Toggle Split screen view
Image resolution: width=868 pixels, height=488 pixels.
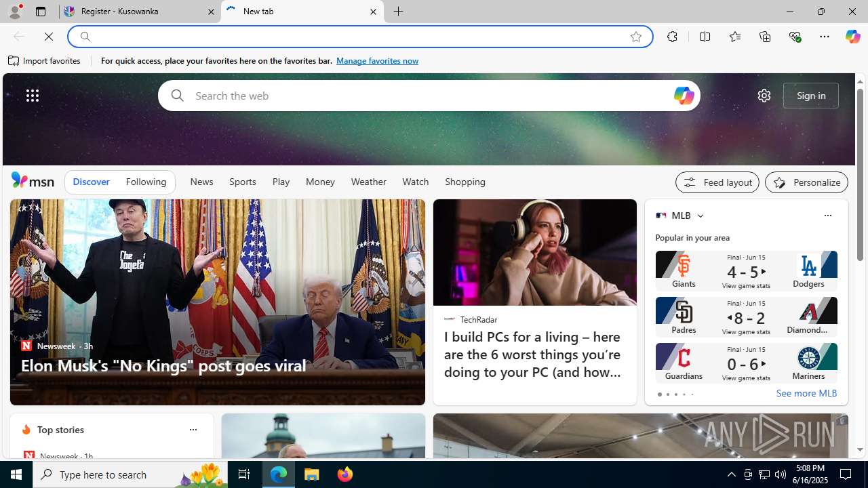tap(705, 37)
